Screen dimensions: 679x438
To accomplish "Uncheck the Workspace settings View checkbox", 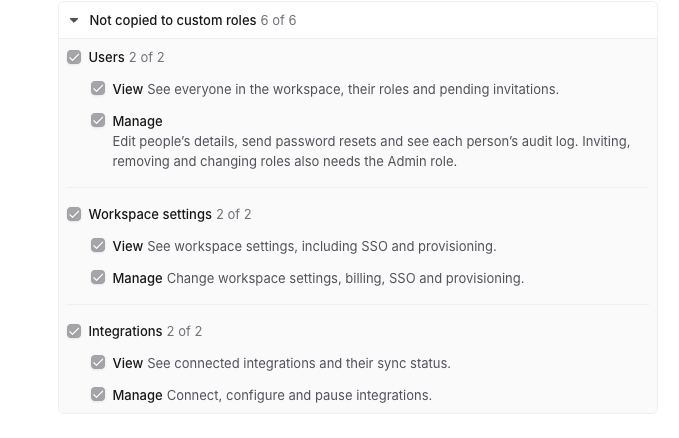I will [x=98, y=245].
